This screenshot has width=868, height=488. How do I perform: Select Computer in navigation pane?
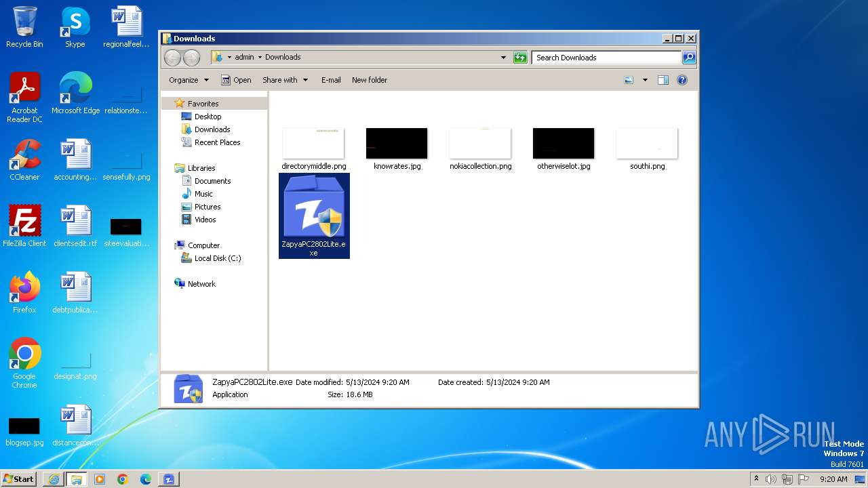[203, 245]
